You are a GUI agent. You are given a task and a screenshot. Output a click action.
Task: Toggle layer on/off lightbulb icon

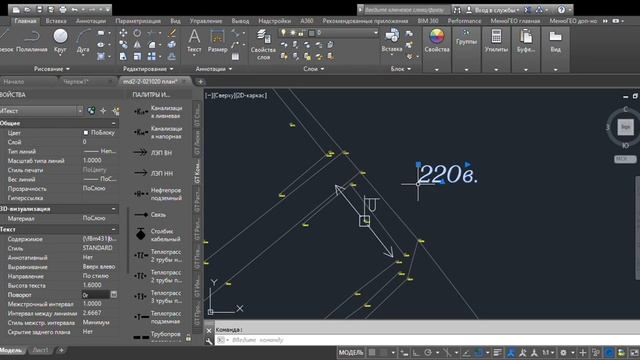point(284,33)
